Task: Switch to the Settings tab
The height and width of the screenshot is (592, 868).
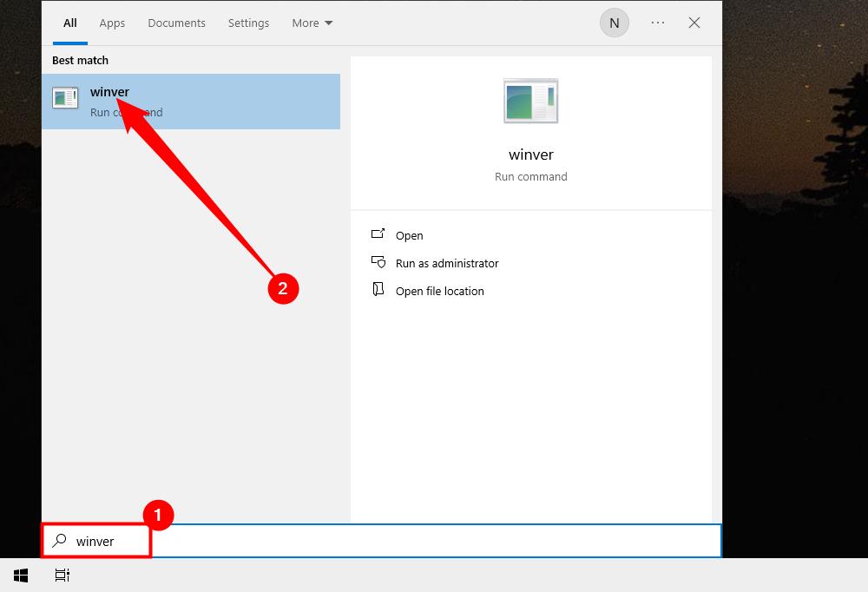Action: [248, 23]
